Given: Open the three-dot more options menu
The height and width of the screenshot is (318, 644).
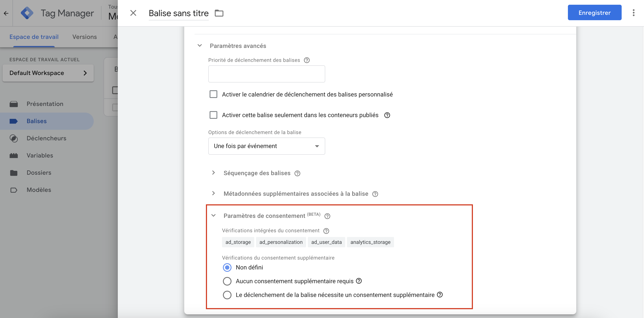Looking at the screenshot, I should click(x=633, y=13).
